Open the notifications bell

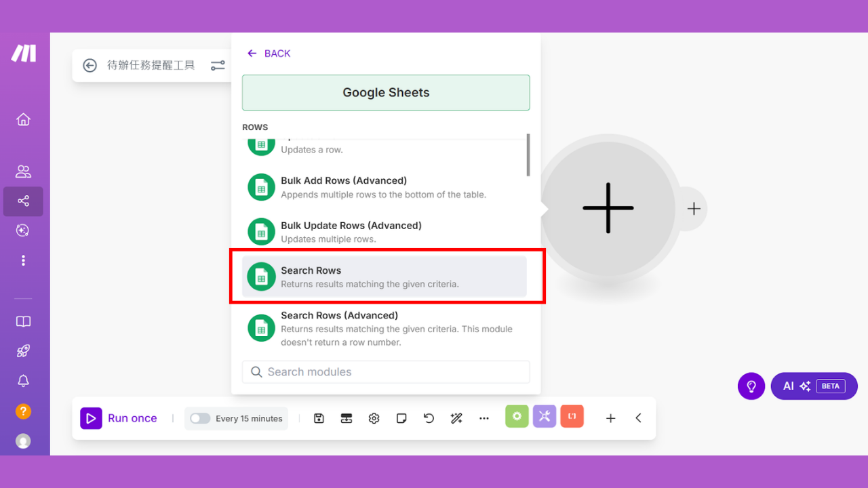24,381
